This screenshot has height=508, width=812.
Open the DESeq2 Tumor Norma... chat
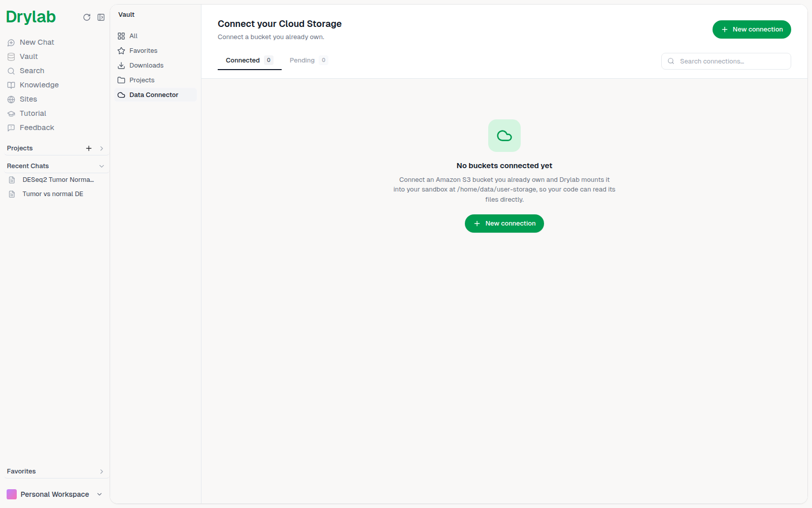click(57, 180)
